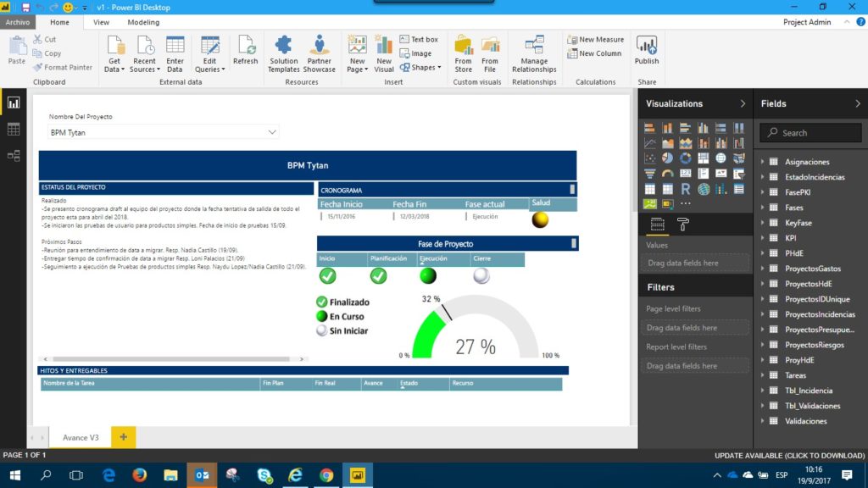868x488 pixels.
Task: Open the Archivo file menu
Action: pyautogui.click(x=18, y=22)
